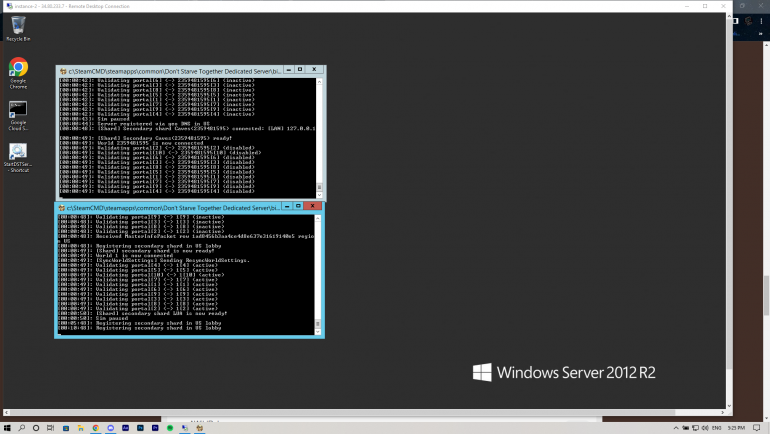Minimize the lower Dedicated Server console
This screenshot has width=770, height=434.
[x=287, y=206]
